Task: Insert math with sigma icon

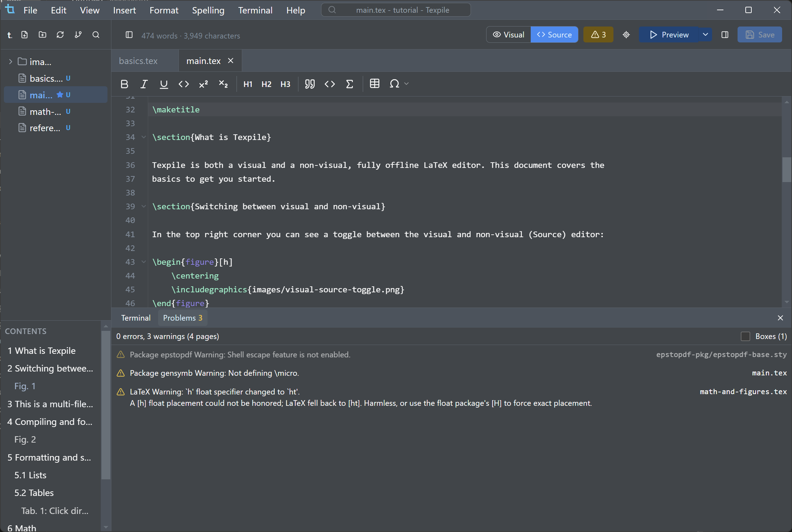Action: (x=349, y=84)
